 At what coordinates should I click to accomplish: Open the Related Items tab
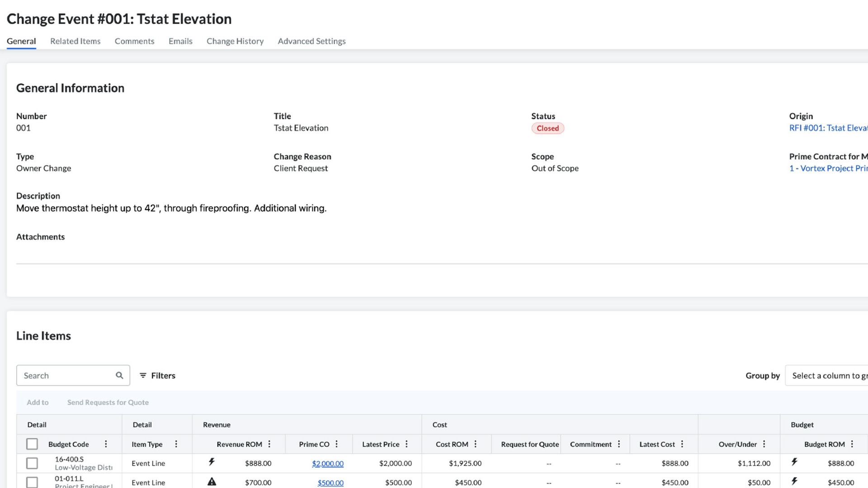[75, 41]
